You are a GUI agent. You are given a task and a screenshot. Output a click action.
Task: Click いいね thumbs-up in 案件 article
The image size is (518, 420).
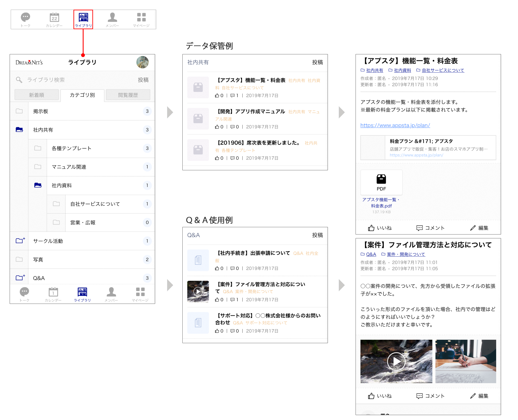tap(380, 396)
